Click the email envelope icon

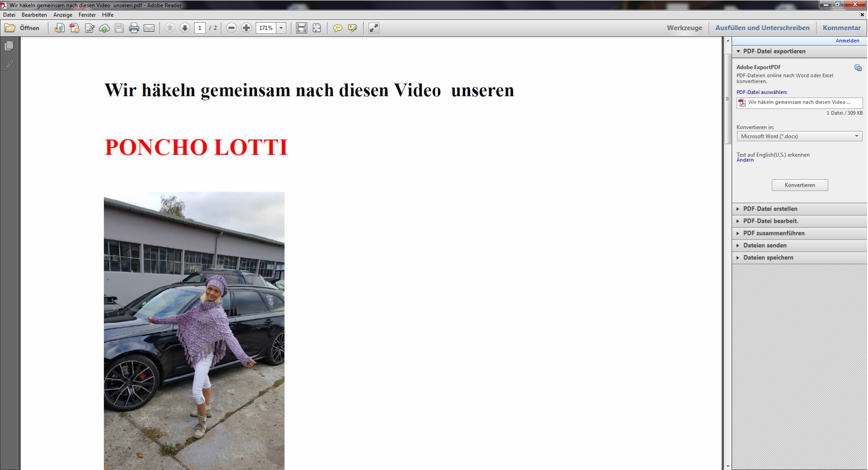[x=149, y=28]
